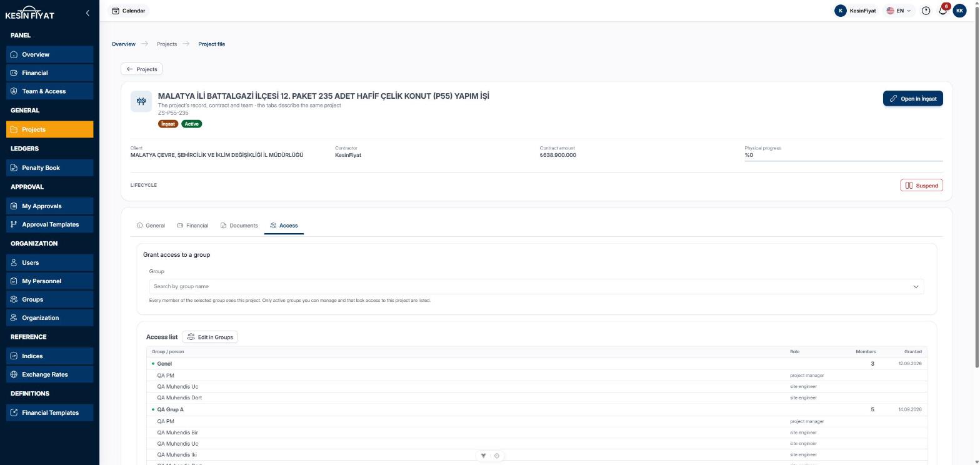Click the QA Grup A group row
This screenshot has width=980, height=465.
tap(536, 410)
